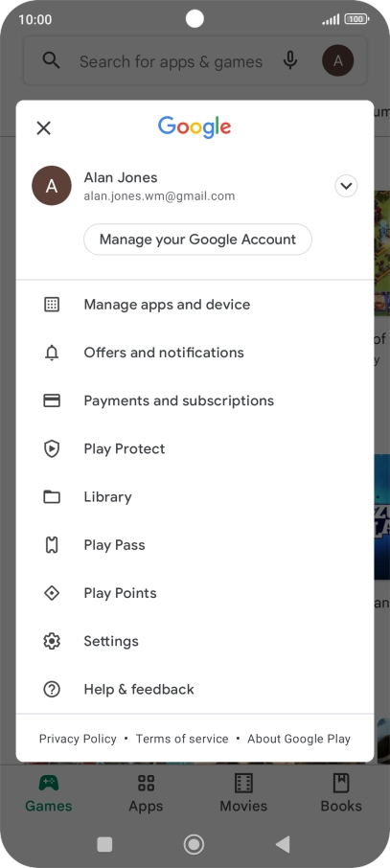Tap the Settings gear icon

click(x=52, y=641)
